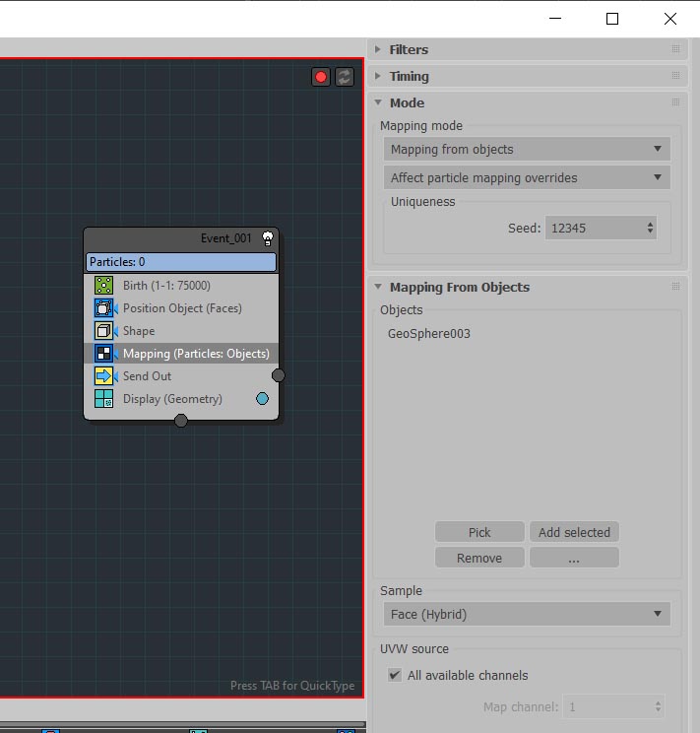Select the Shape operator row
The width and height of the screenshot is (700, 733).
[x=181, y=330]
